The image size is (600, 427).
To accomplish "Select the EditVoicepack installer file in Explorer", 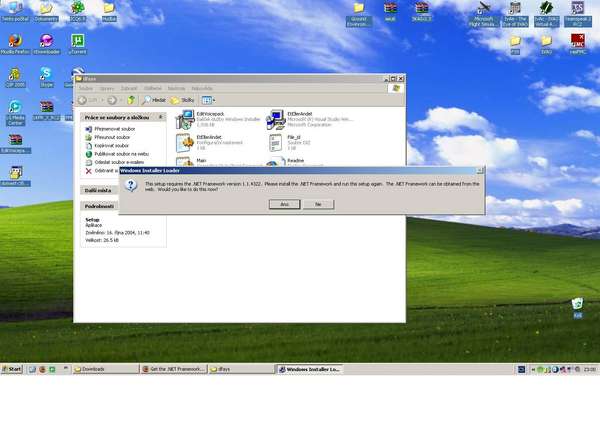I will (218, 119).
